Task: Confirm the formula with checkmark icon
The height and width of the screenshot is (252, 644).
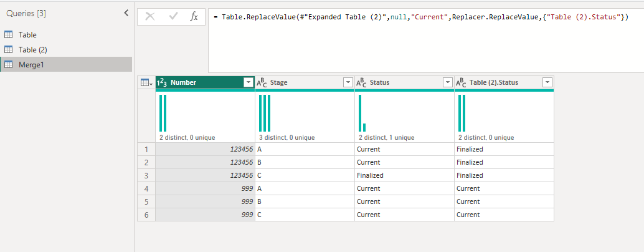Action: click(173, 16)
